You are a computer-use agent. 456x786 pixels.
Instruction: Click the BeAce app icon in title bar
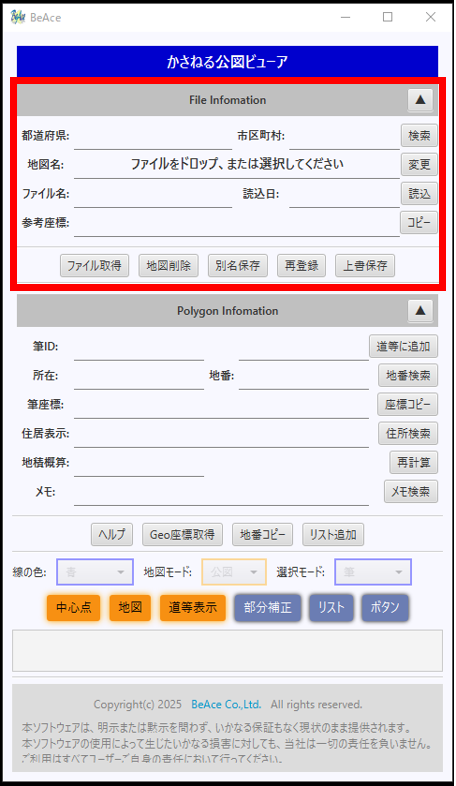click(x=18, y=17)
